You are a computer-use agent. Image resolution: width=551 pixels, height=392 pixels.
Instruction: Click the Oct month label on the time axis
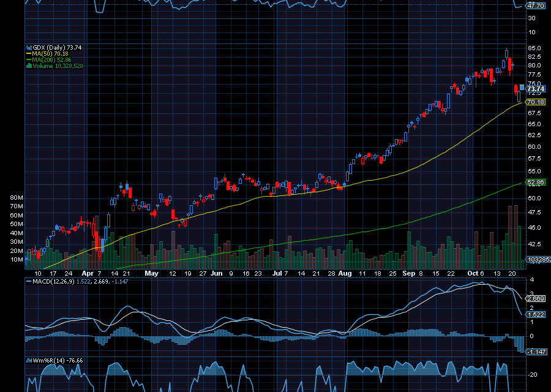pyautogui.click(x=474, y=273)
